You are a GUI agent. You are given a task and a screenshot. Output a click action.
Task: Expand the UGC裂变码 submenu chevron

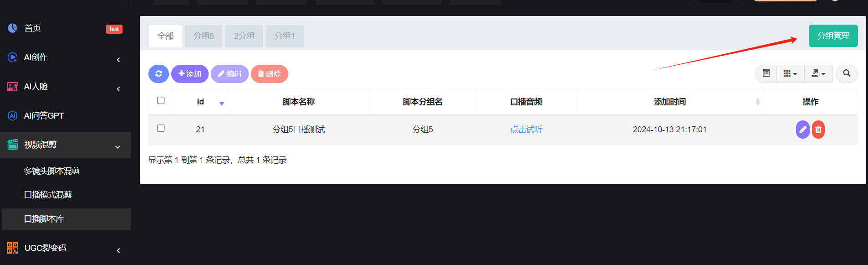118,250
